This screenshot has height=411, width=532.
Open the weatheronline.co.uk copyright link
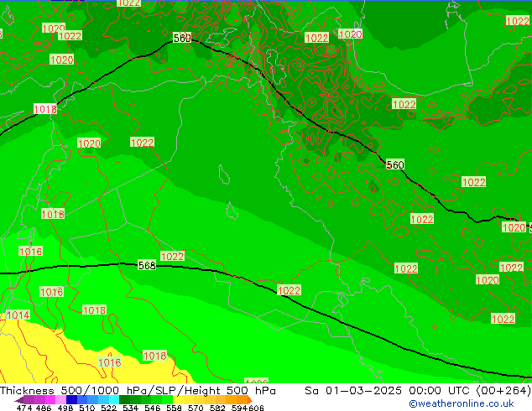pyautogui.click(x=461, y=403)
